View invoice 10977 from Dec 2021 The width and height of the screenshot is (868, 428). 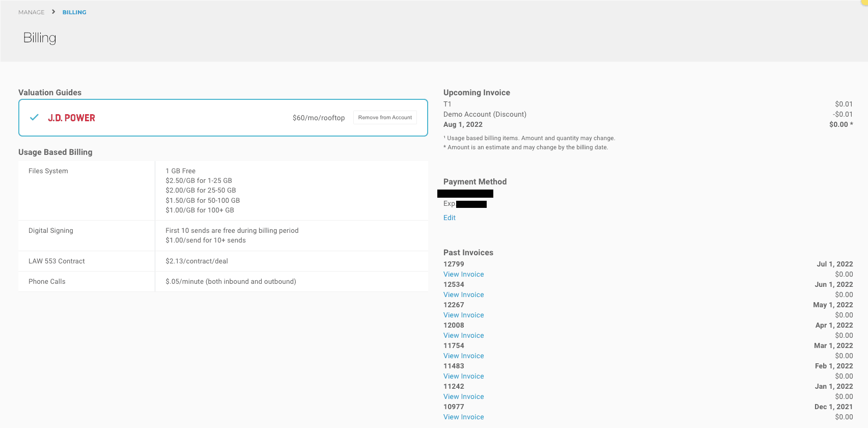[463, 417]
